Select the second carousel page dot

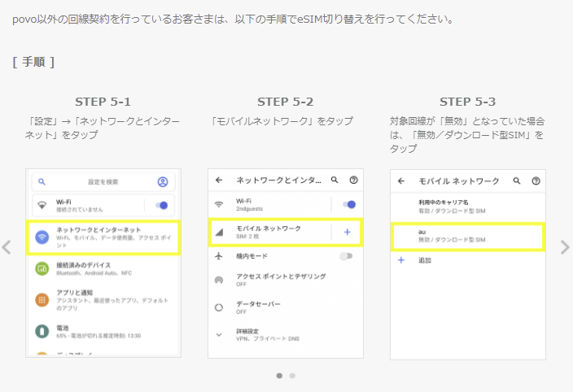tap(292, 376)
